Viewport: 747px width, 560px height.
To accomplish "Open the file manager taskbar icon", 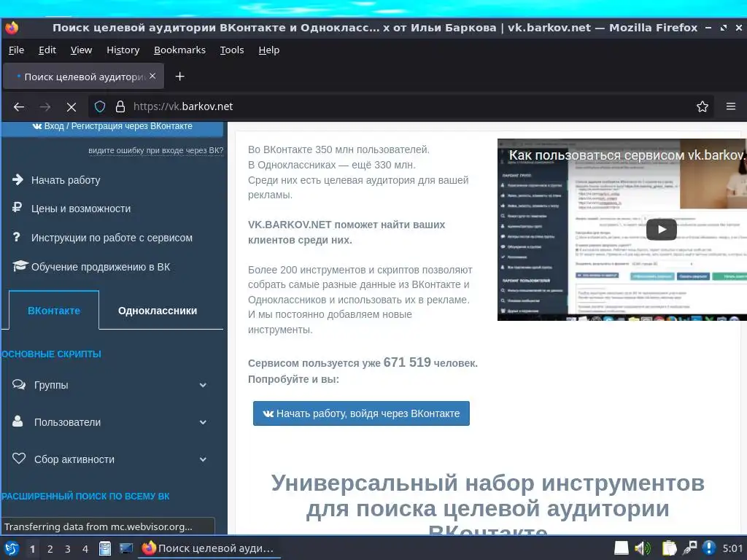I will pos(105,548).
